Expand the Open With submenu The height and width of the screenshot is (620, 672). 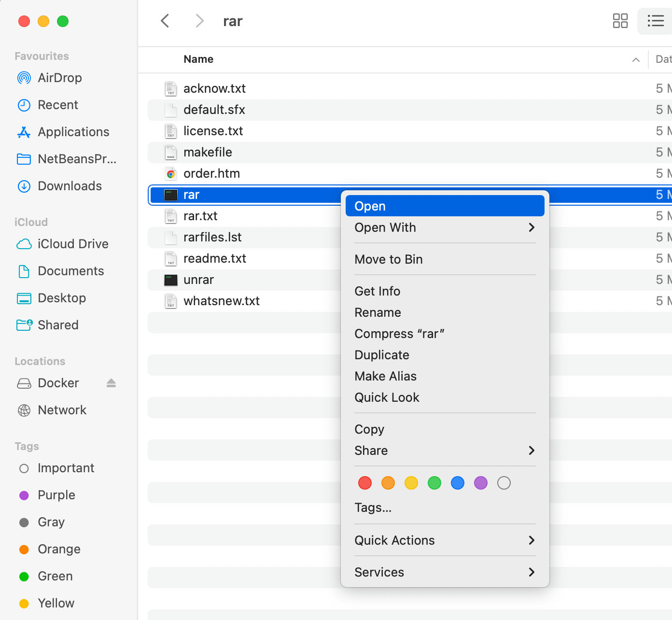(x=532, y=227)
